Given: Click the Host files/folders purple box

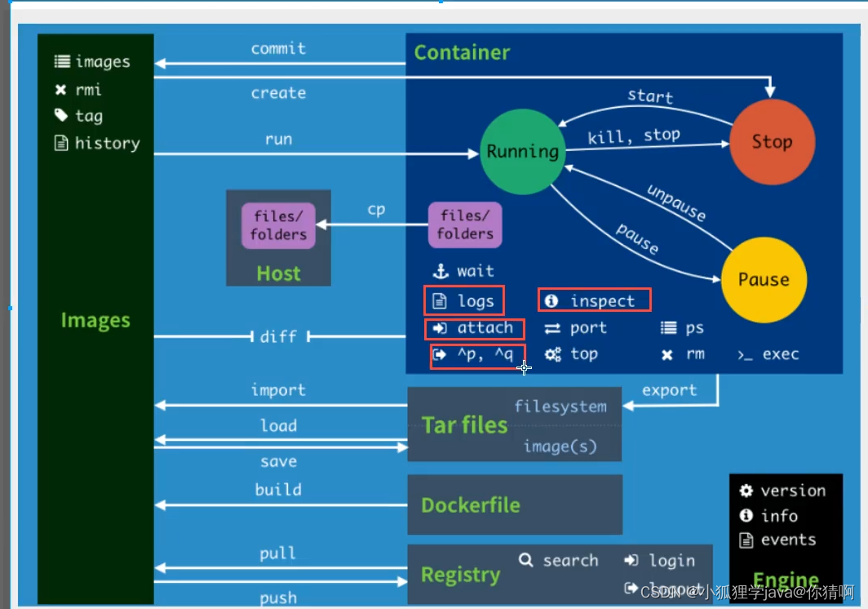Looking at the screenshot, I should pyautogui.click(x=278, y=225).
